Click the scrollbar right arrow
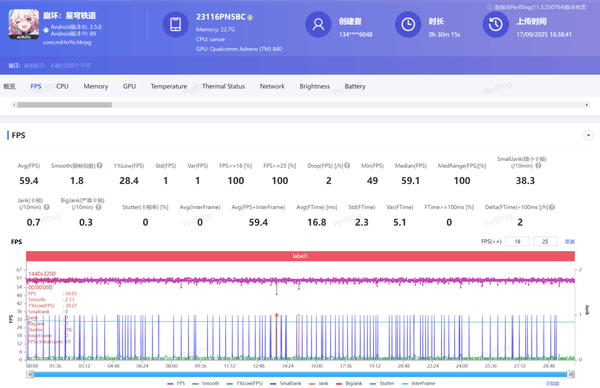 [x=587, y=105]
